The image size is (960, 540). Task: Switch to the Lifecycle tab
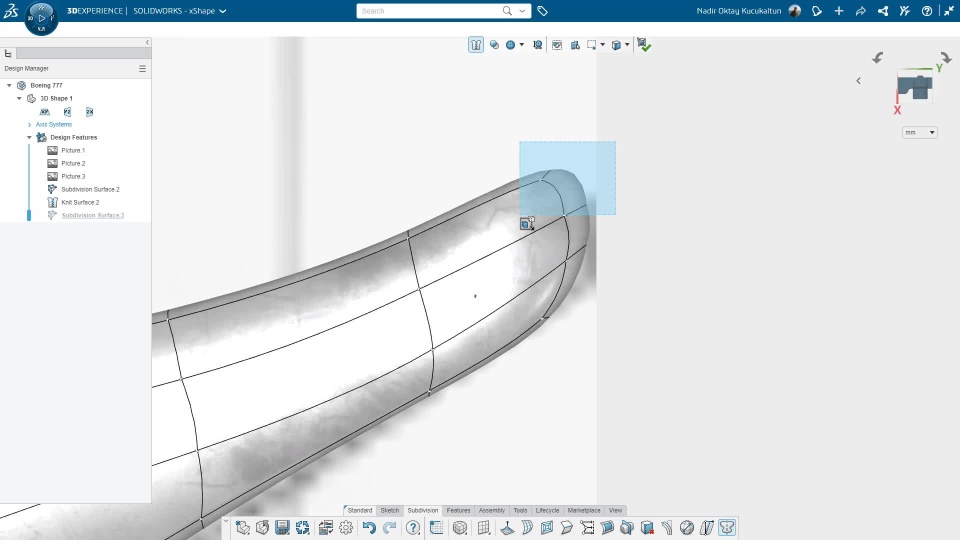[547, 510]
